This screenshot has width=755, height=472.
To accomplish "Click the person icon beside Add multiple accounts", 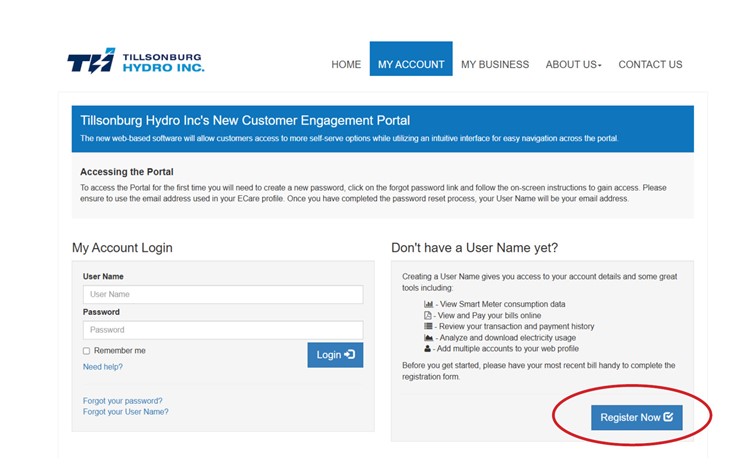I will 427,348.
